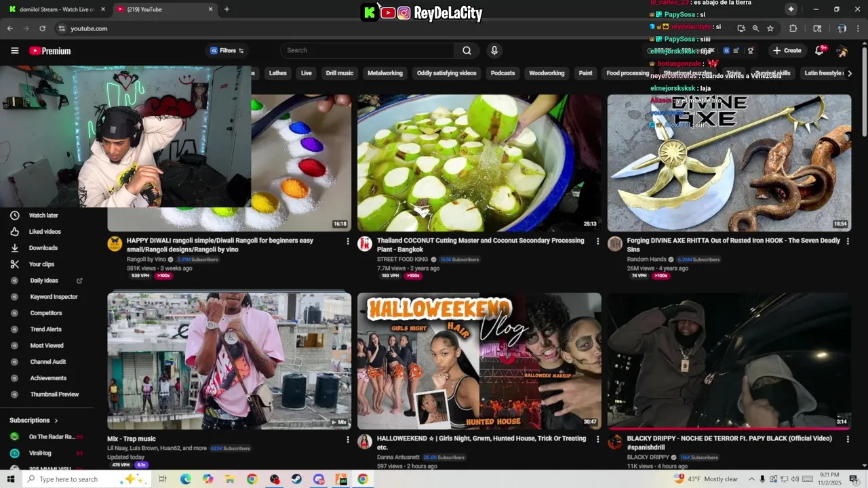The height and width of the screenshot is (488, 868).
Task: Start voice search with microphone icon
Action: point(494,50)
